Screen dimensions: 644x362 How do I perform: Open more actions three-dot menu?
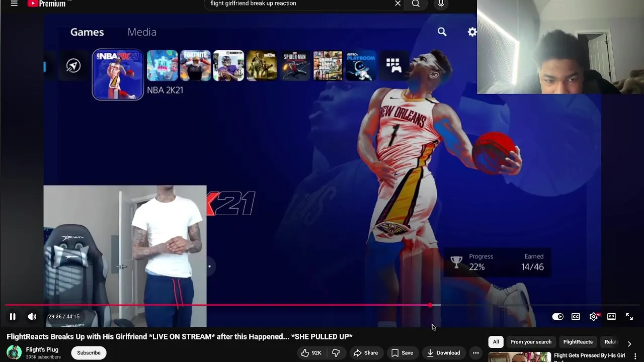(475, 353)
